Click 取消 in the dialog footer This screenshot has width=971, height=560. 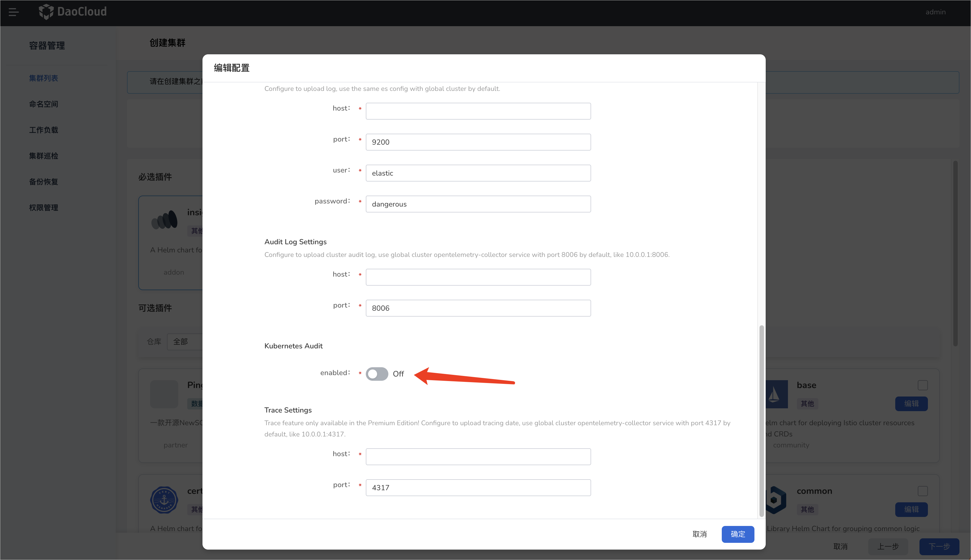(x=699, y=534)
